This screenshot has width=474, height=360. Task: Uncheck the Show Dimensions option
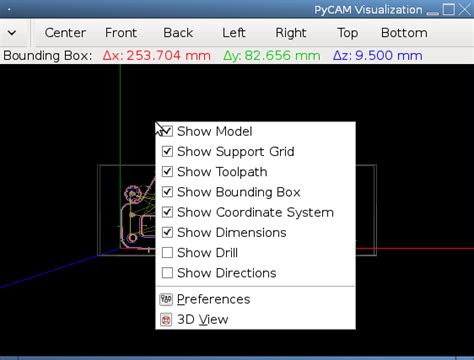click(167, 232)
